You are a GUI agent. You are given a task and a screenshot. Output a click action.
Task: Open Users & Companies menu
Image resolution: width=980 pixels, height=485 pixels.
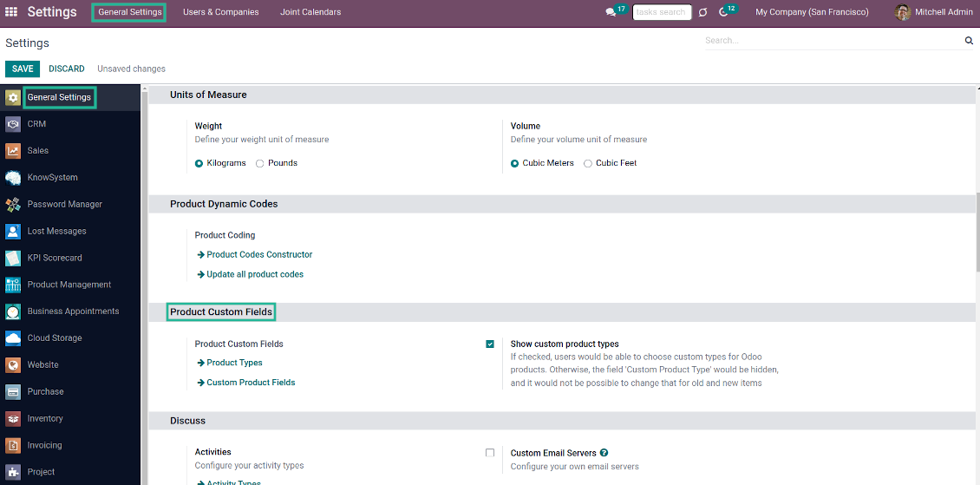[x=220, y=12]
